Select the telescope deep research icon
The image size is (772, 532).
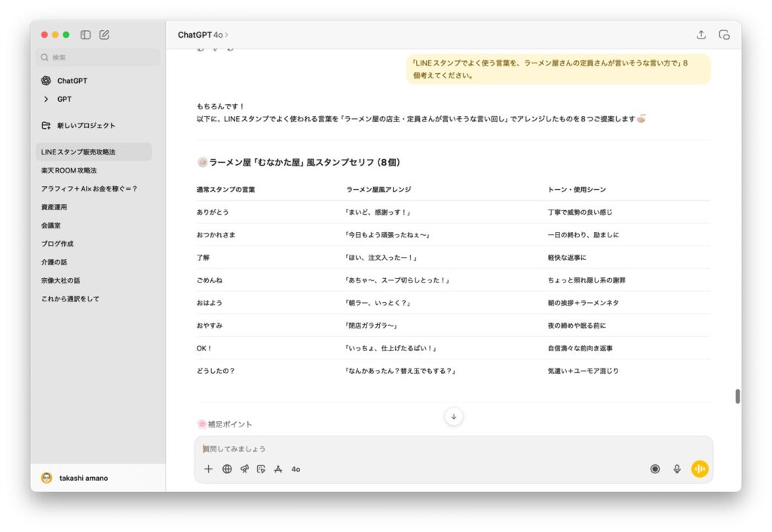[244, 469]
